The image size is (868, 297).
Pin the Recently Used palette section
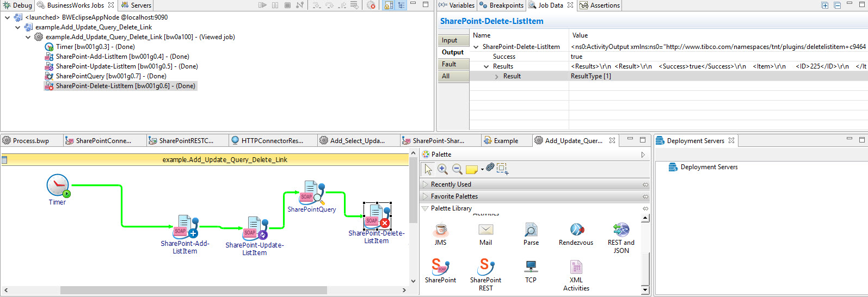(x=645, y=185)
